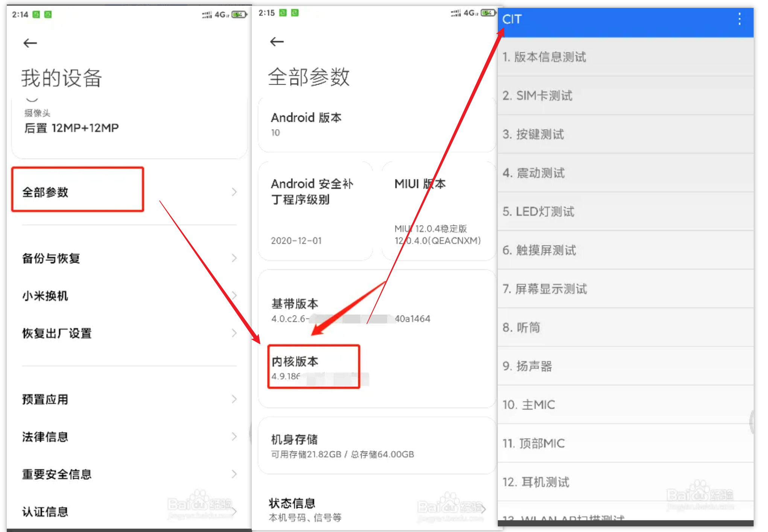The width and height of the screenshot is (768, 532).
Task: Tap back arrow on My Device screen
Action: click(x=30, y=43)
